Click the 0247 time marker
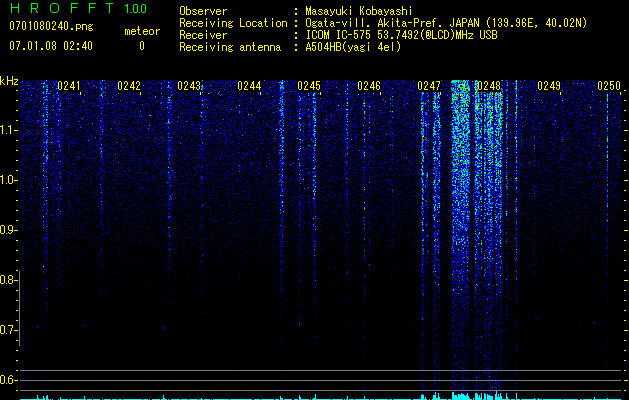 click(429, 86)
